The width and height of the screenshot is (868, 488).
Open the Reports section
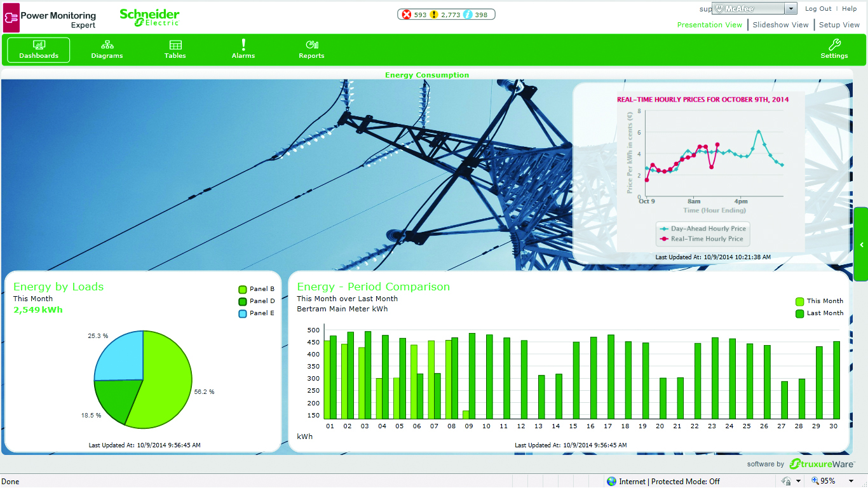pyautogui.click(x=311, y=50)
